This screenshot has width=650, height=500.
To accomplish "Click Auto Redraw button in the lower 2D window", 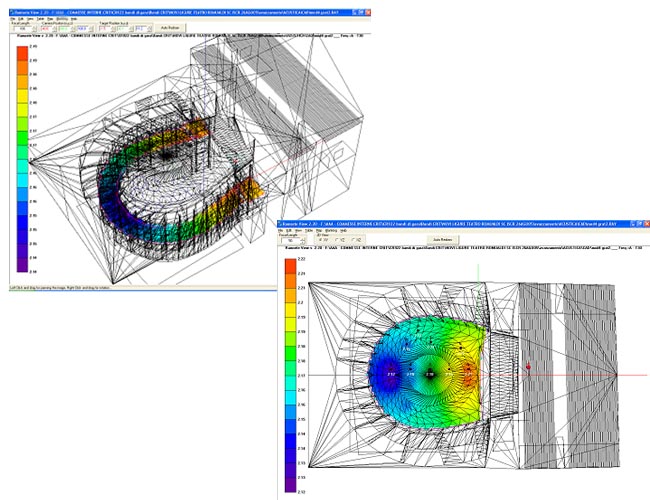I will [443, 240].
